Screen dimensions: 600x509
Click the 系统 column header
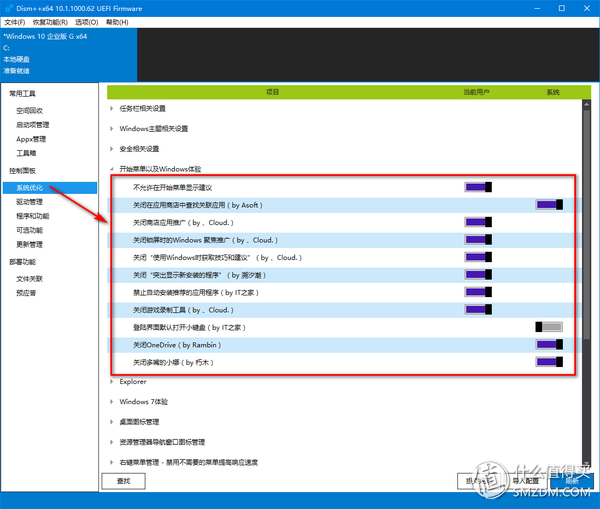(x=553, y=92)
